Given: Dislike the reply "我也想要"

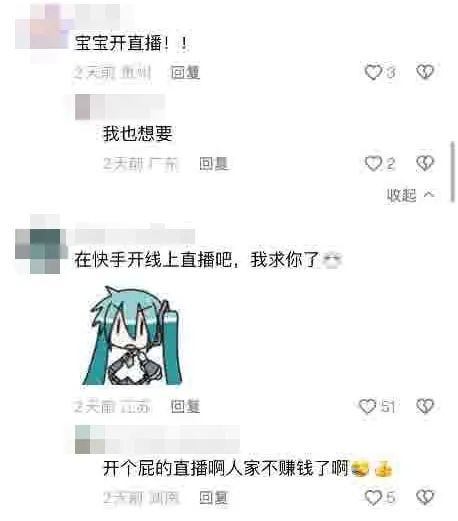Looking at the screenshot, I should (425, 163).
